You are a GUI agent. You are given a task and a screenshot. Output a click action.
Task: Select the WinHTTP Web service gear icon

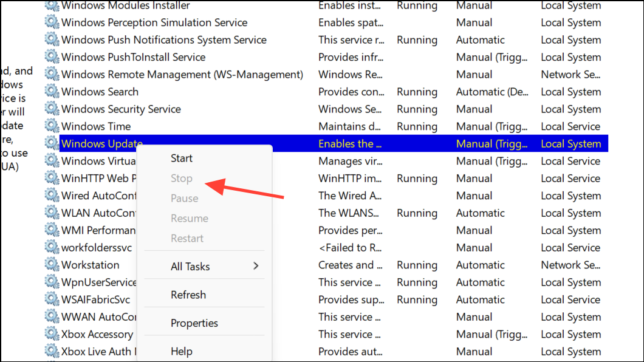(x=52, y=178)
